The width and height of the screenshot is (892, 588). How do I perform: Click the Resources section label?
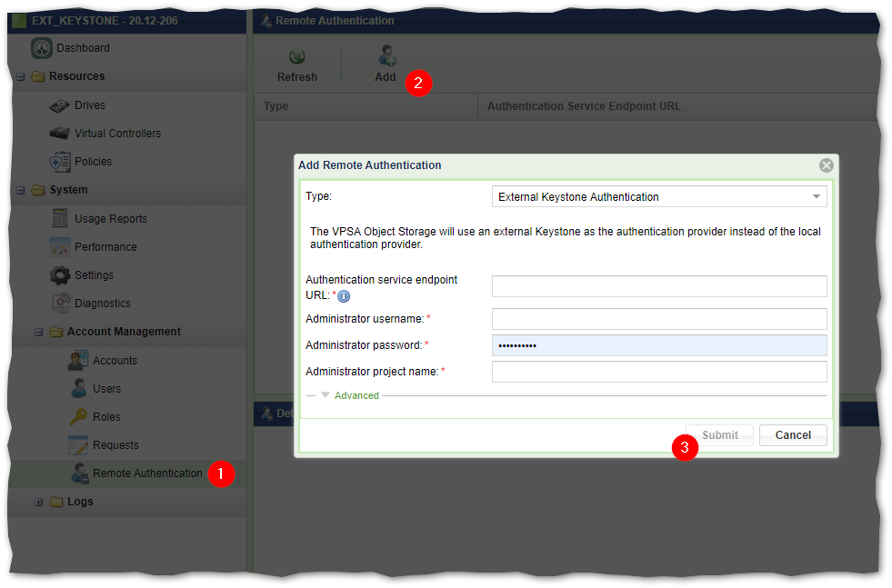click(x=76, y=76)
